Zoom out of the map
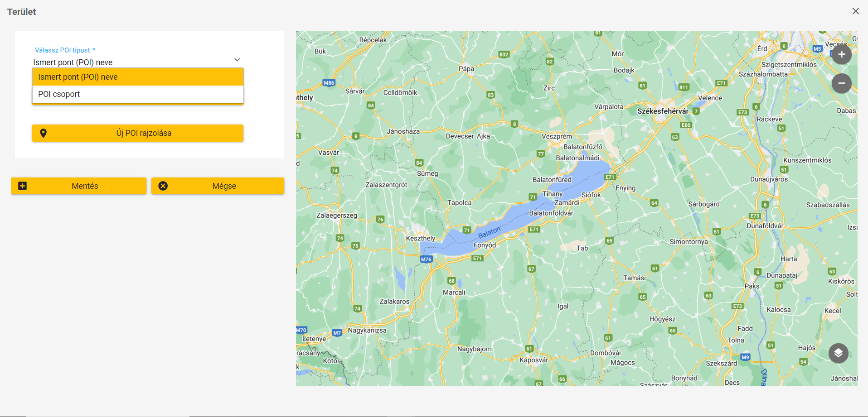 [841, 83]
